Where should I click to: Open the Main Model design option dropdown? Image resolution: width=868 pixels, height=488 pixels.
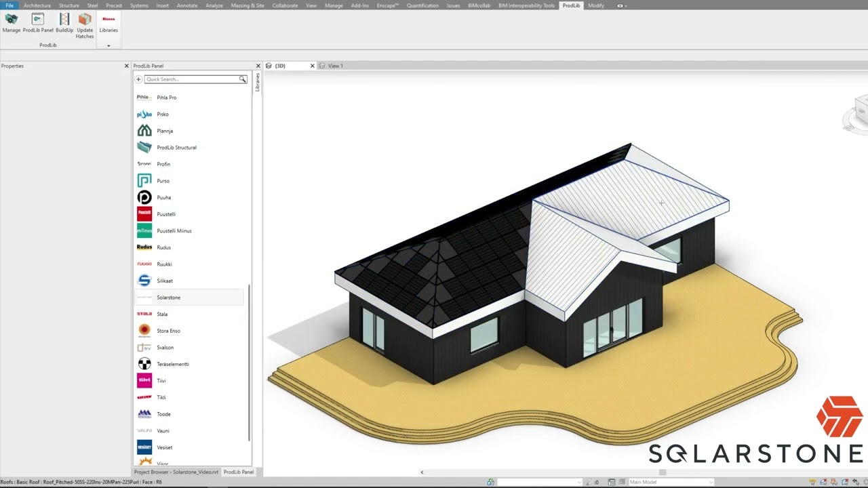tap(670, 482)
